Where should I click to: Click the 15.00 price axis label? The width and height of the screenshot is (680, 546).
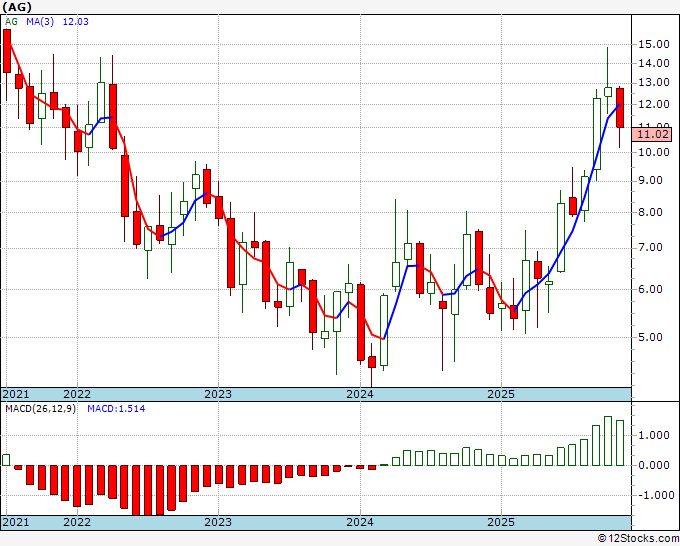(653, 44)
